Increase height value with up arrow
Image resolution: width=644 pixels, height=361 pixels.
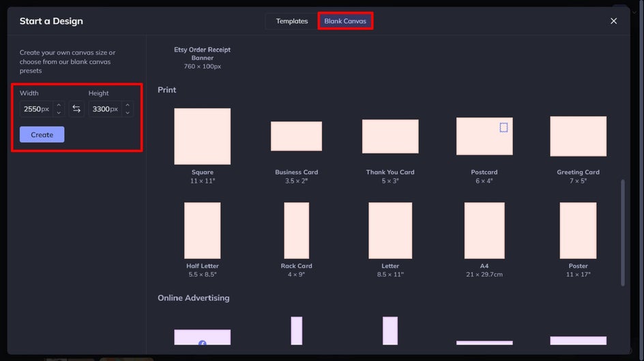coord(128,105)
